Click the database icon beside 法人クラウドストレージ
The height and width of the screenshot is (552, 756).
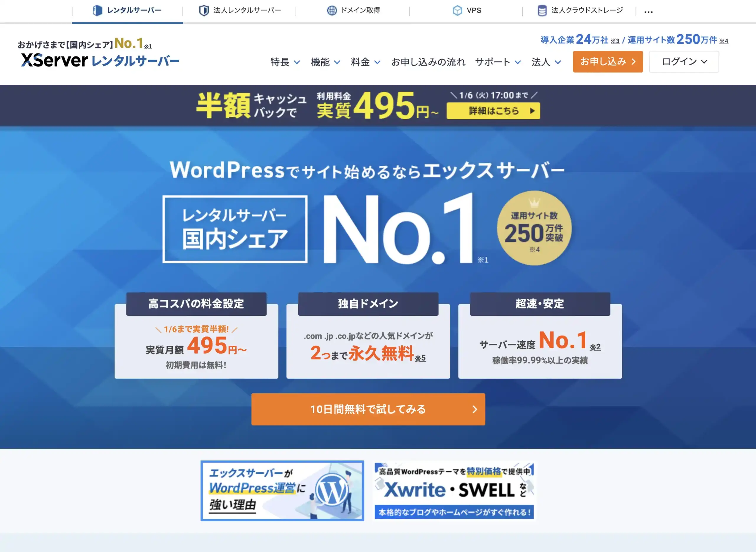(x=542, y=10)
